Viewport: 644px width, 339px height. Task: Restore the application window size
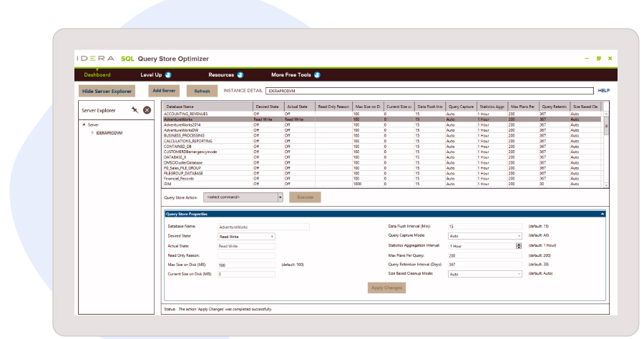pyautogui.click(x=598, y=58)
